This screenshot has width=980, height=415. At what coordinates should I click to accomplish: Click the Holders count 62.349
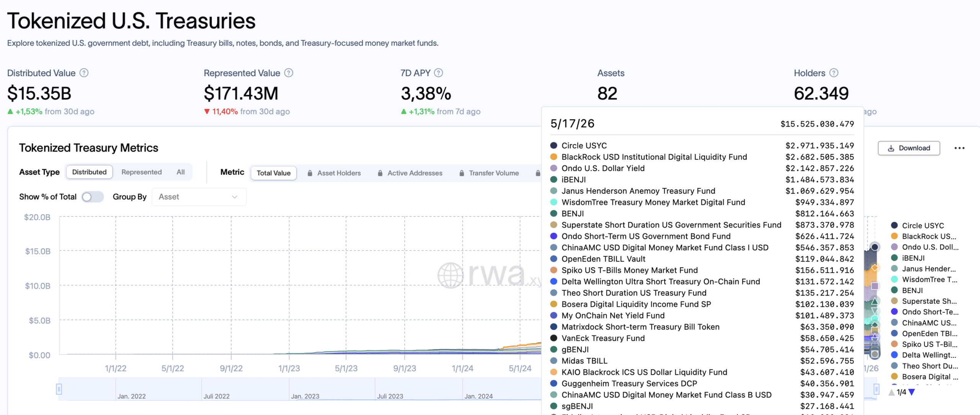822,93
